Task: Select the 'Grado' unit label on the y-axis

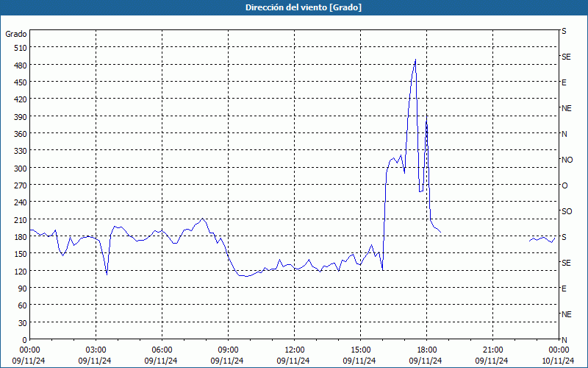Action: (x=16, y=34)
